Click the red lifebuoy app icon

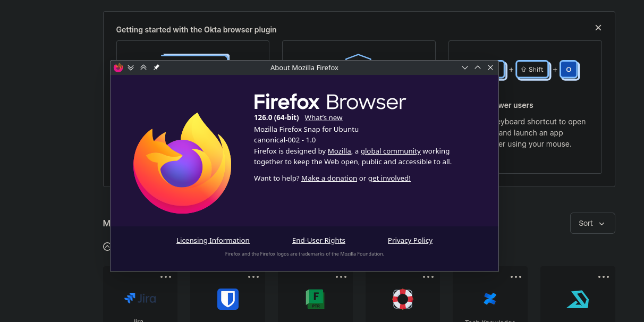click(403, 299)
